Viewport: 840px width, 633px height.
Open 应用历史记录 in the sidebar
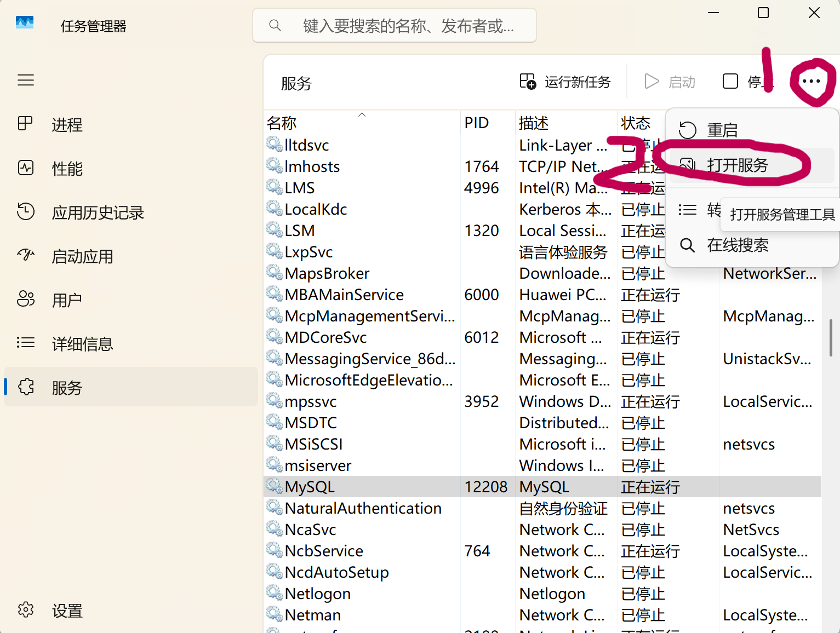coord(130,212)
